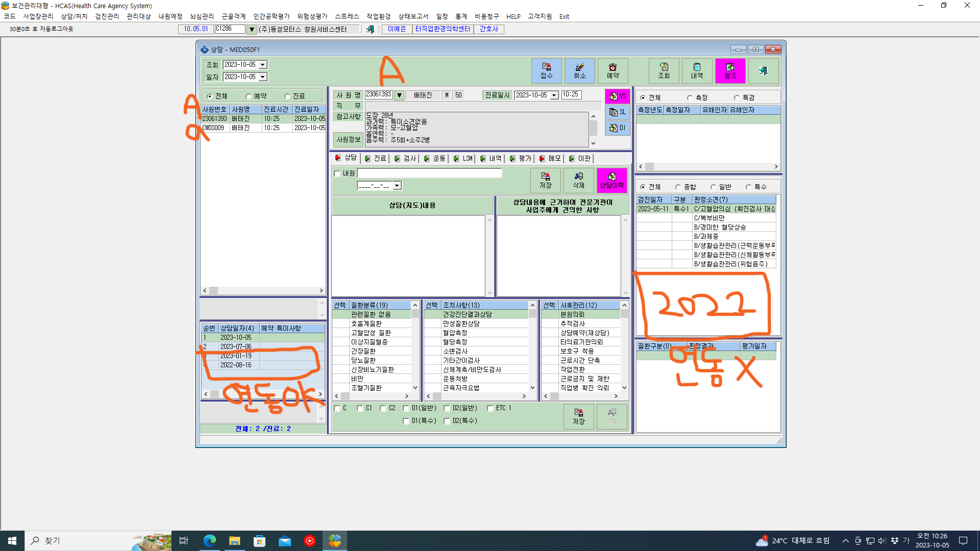Expand the 조회 date dropdown

tap(263, 65)
